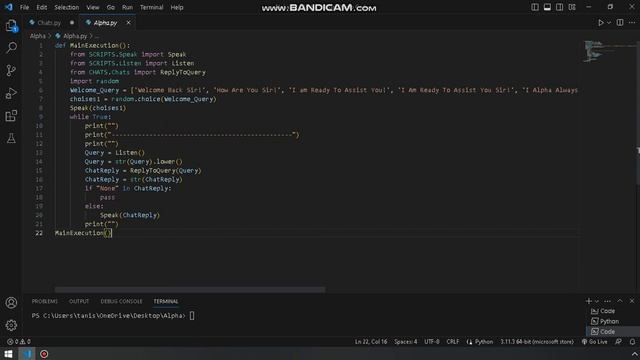Screen dimensions: 640x360
Task: Click Ln 22, Col 16 status item
Action: pos(371,342)
